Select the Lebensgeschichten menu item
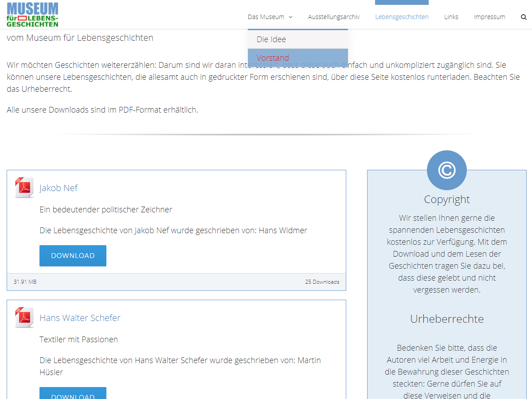 pos(402,17)
